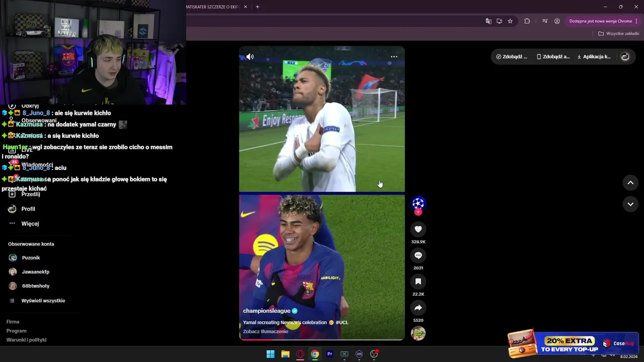Screen dimensions: 644x362
Task: Follow championsleague via red plus badge
Action: coord(418,212)
